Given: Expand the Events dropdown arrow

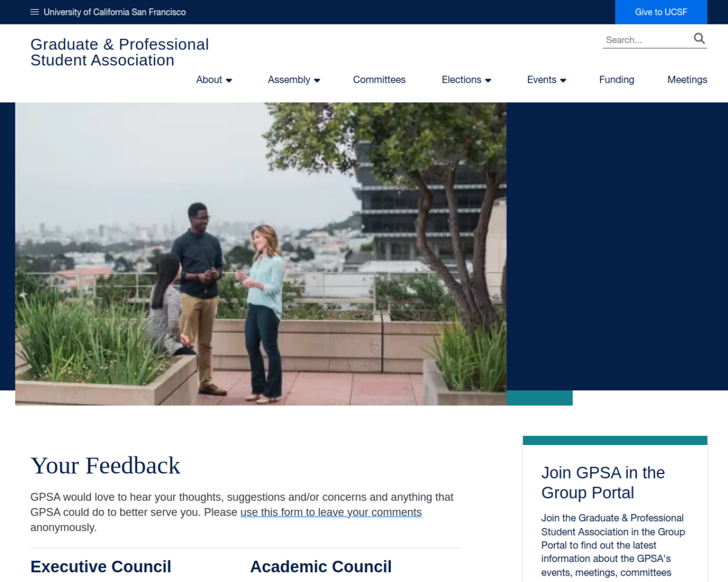Looking at the screenshot, I should click(x=563, y=81).
